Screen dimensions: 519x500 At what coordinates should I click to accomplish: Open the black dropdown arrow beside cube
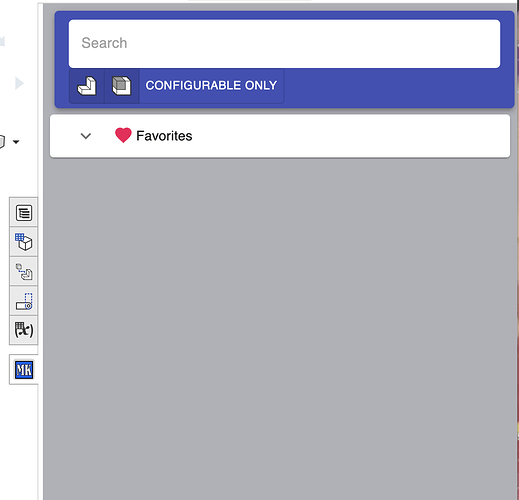tap(16, 142)
